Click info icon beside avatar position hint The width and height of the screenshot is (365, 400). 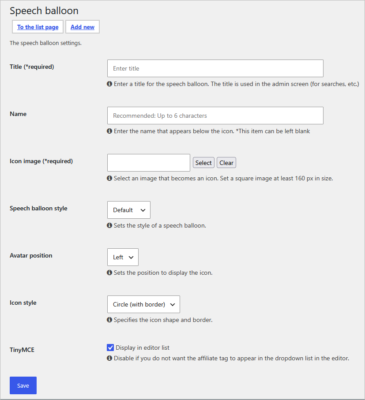pos(109,273)
